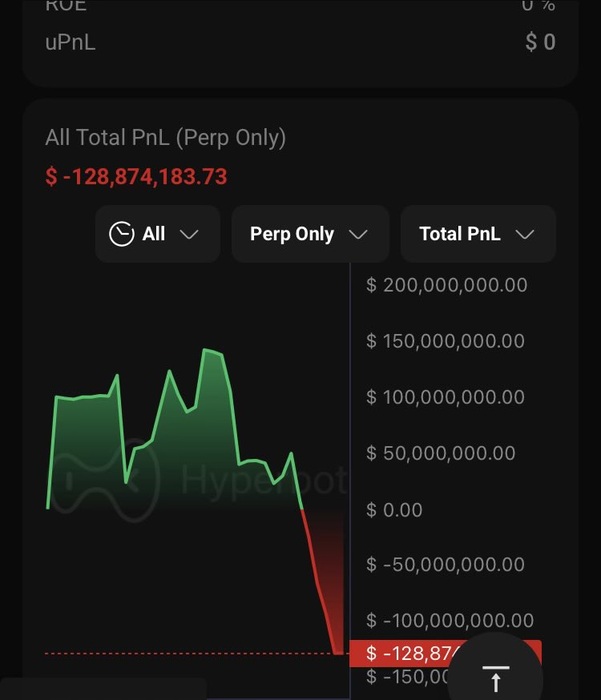Click the chevron next to Total PnL
Viewport: 601px width, 700px height.
[525, 234]
